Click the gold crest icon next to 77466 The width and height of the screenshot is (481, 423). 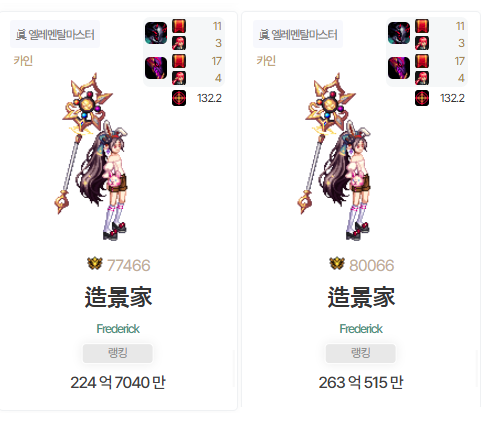tap(95, 264)
